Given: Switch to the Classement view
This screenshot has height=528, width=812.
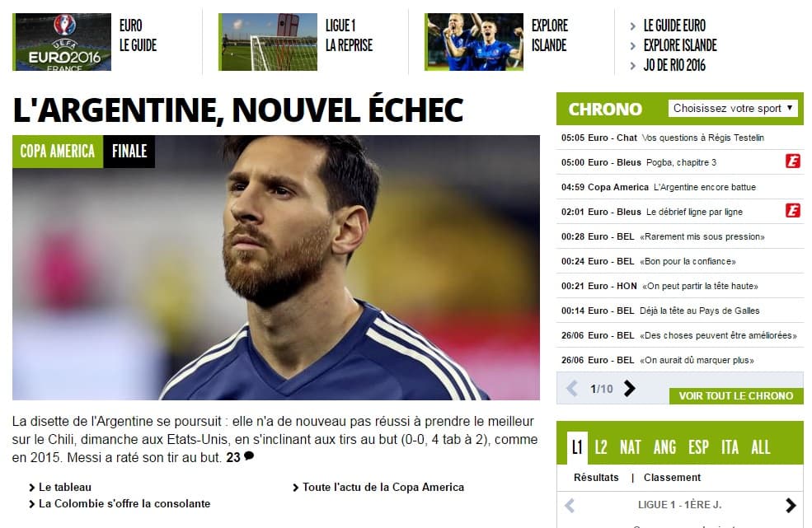Looking at the screenshot, I should click(x=672, y=477).
